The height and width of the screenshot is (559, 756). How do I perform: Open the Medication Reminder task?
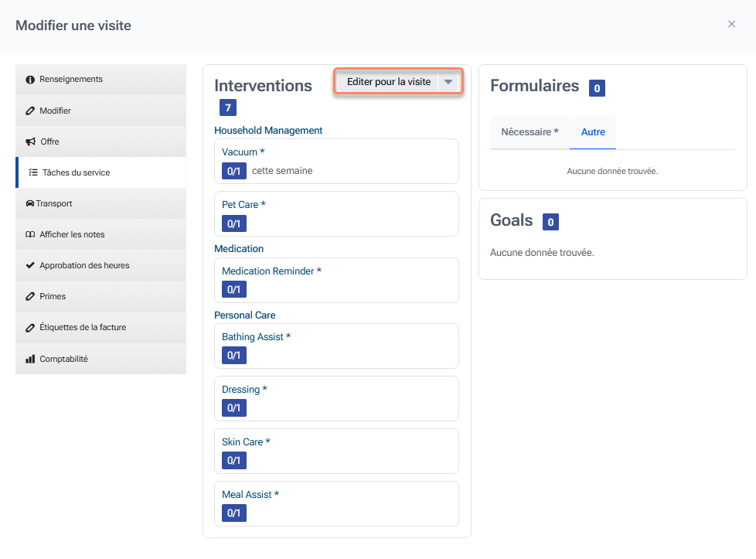[271, 271]
